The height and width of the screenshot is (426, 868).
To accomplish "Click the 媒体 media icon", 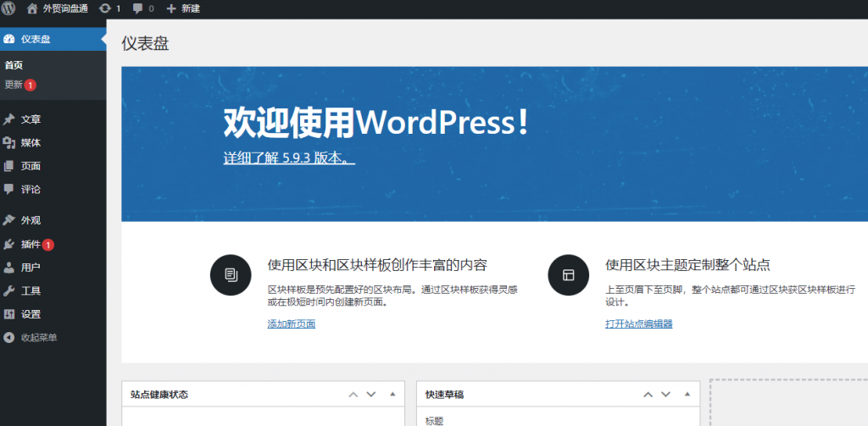I will click(x=8, y=143).
